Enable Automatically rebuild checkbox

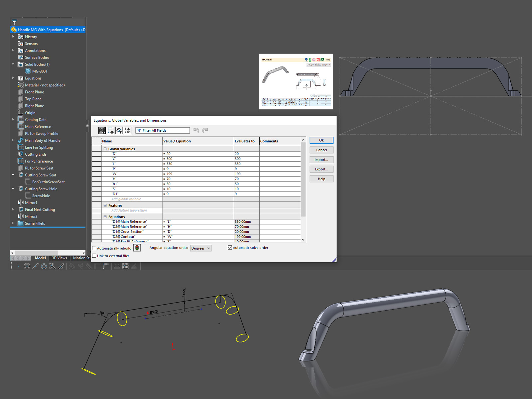click(x=94, y=248)
